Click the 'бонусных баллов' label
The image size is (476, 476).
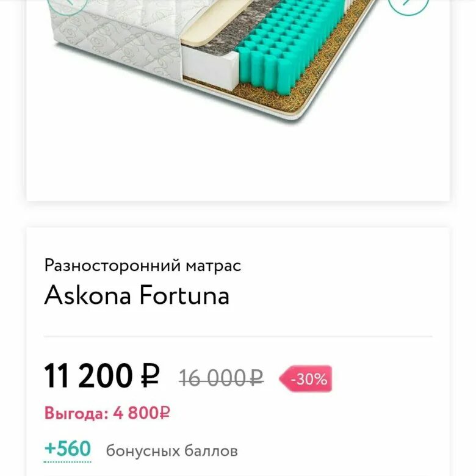(x=171, y=452)
